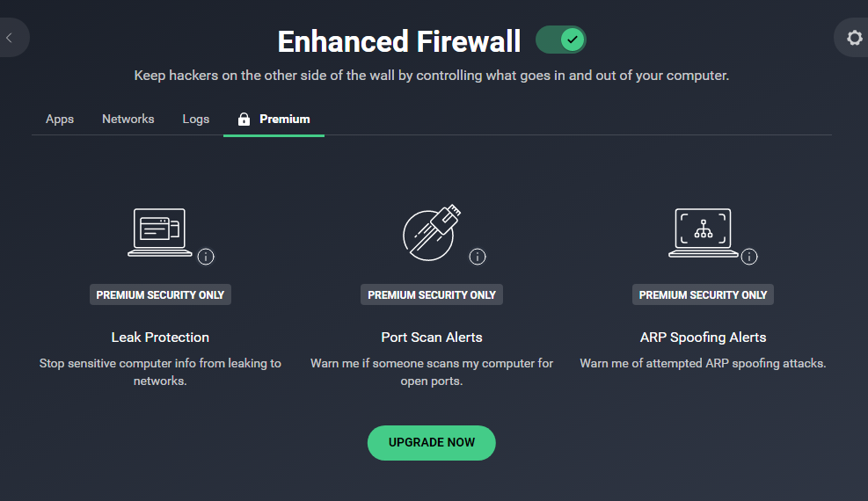Go to the Logs tab
The height and width of the screenshot is (501, 868).
click(x=196, y=119)
